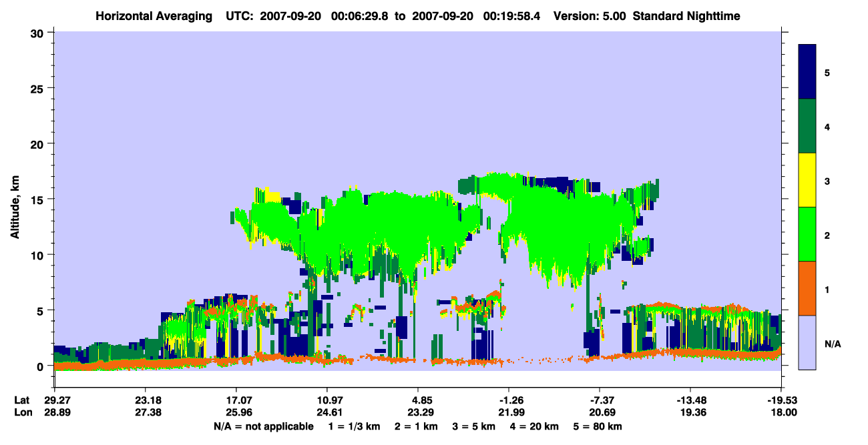Click the longitude value 23.29
The width and height of the screenshot is (868, 445).
click(421, 412)
